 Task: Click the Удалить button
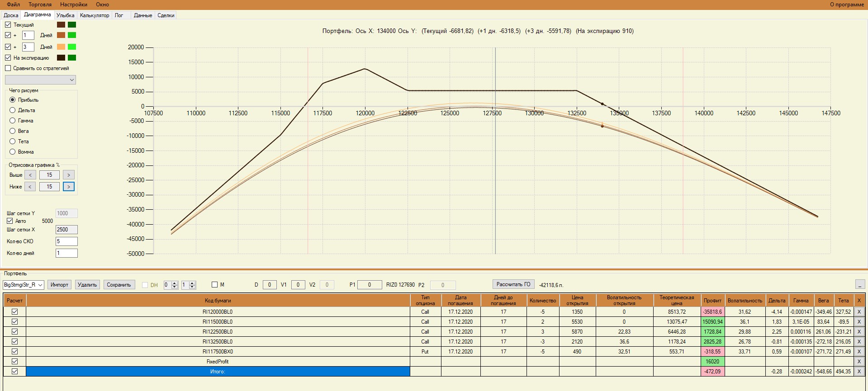point(87,285)
